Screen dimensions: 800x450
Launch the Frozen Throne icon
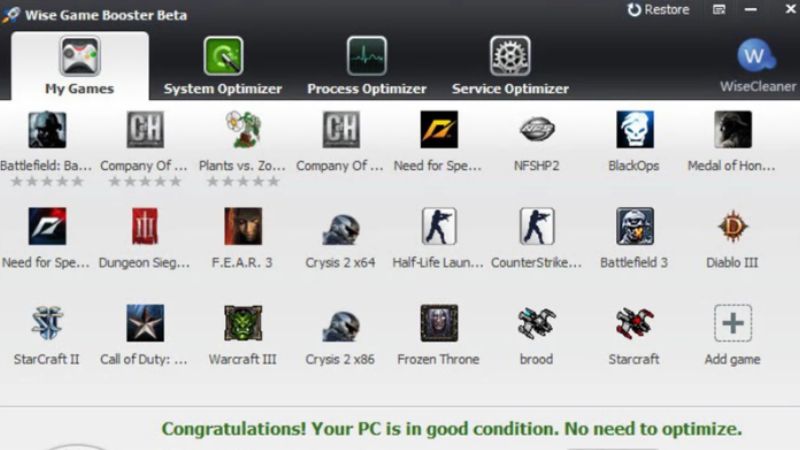click(x=439, y=323)
